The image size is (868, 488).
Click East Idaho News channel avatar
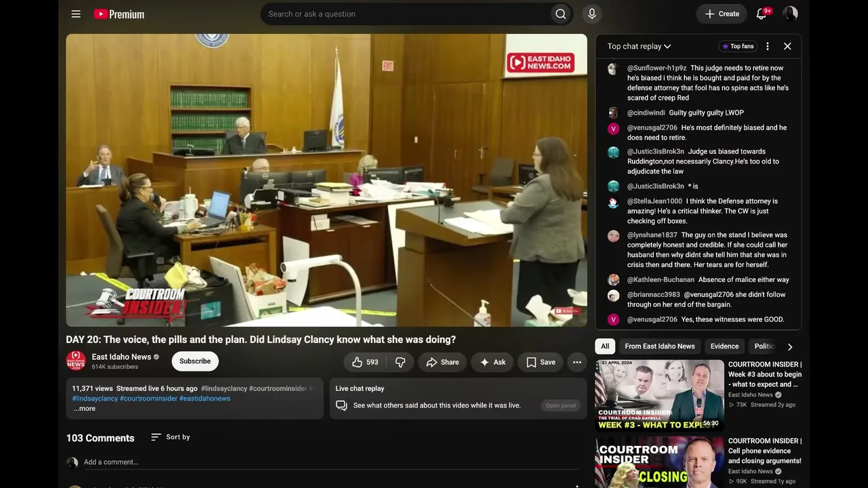point(76,361)
